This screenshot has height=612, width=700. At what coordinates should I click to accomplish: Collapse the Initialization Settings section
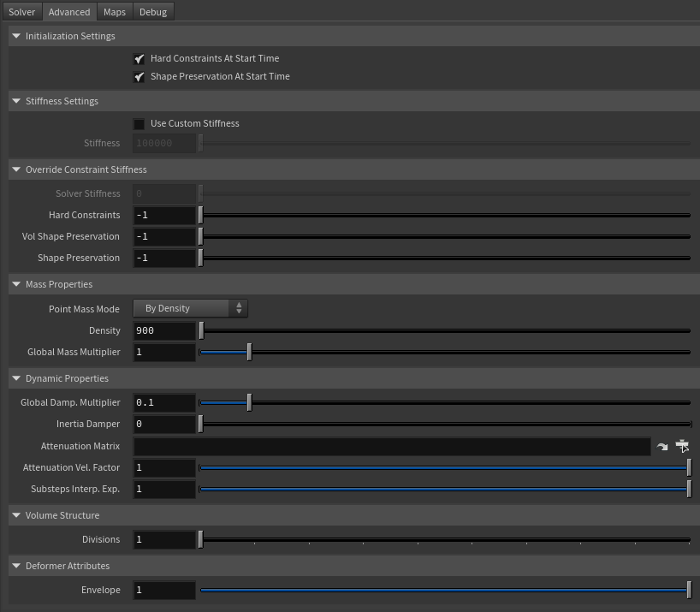click(15, 36)
